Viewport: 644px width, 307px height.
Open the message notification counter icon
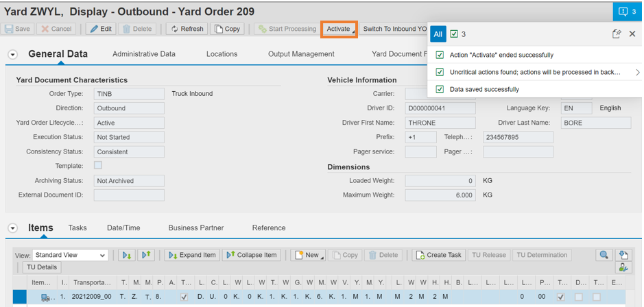coord(628,11)
